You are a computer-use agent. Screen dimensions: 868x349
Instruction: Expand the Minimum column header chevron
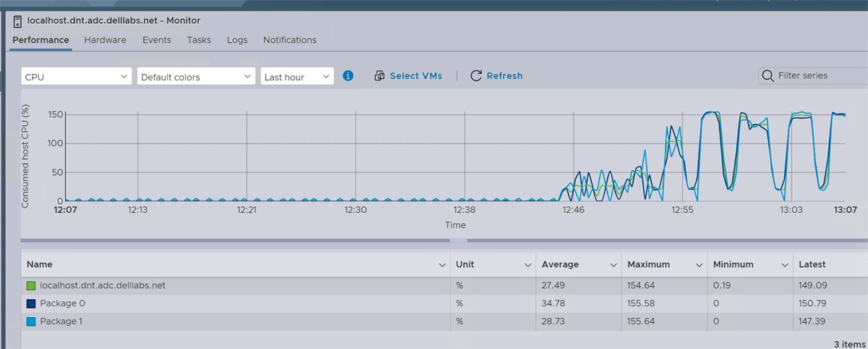coord(784,265)
